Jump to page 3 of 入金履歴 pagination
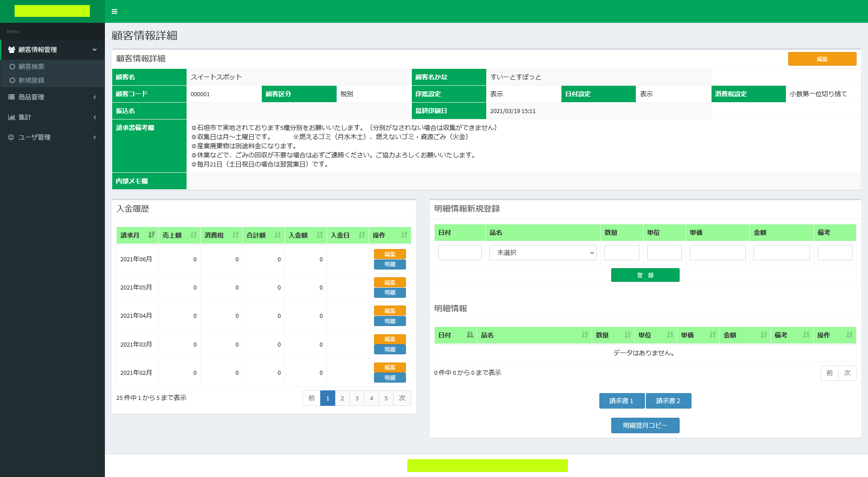The height and width of the screenshot is (477, 868). pyautogui.click(x=357, y=398)
